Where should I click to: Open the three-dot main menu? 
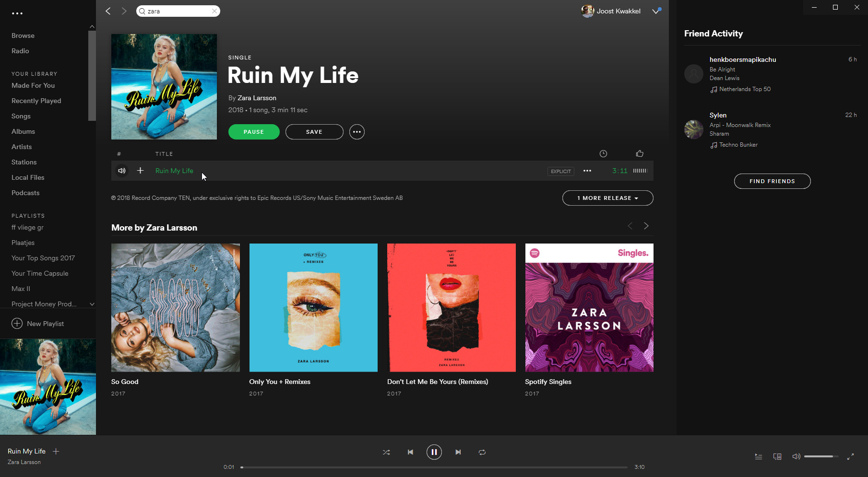(17, 13)
